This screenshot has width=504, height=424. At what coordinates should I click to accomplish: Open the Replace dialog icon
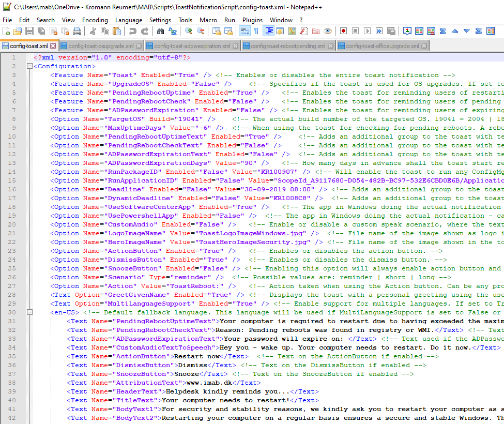coord(173,31)
